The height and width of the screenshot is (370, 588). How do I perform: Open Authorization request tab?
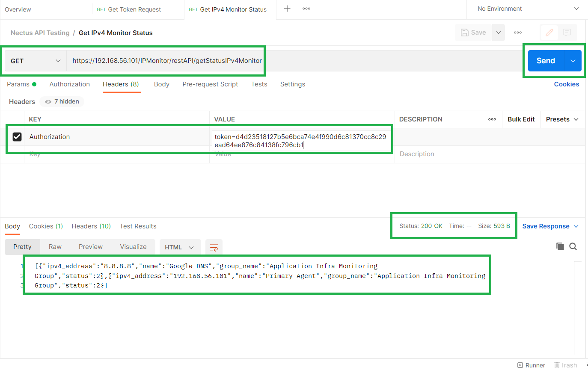(x=69, y=84)
